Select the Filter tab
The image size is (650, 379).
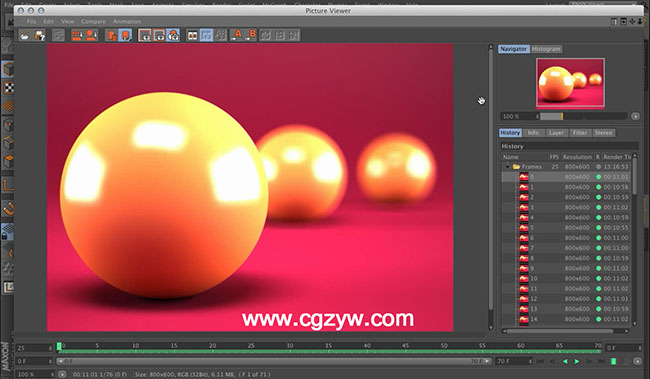pyautogui.click(x=580, y=133)
